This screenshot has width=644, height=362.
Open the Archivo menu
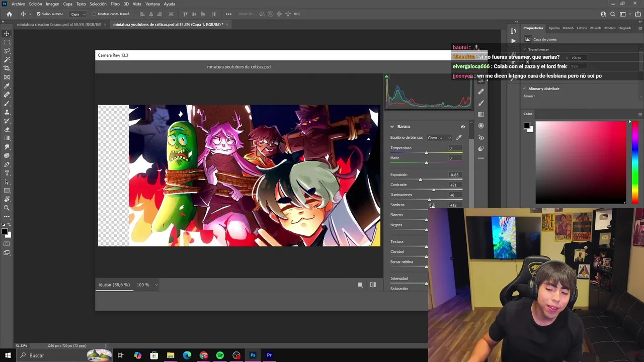click(18, 4)
